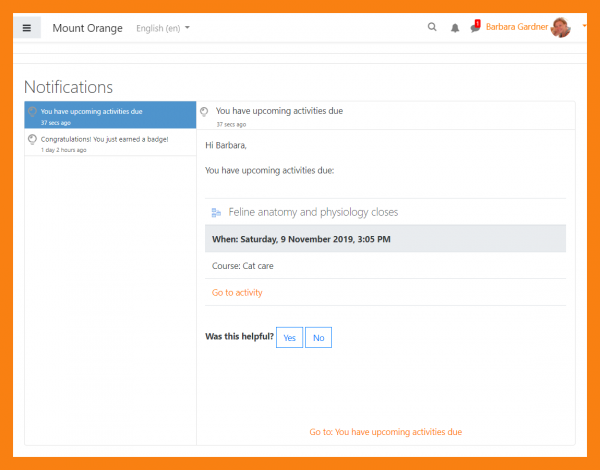Click No for Was this helpful
Screen dimensions: 600x470
[318, 338]
